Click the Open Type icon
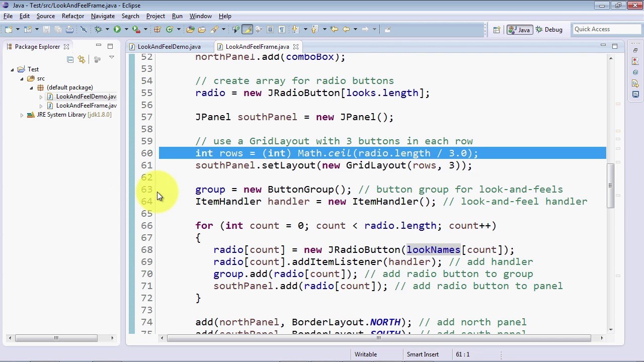 click(x=190, y=29)
